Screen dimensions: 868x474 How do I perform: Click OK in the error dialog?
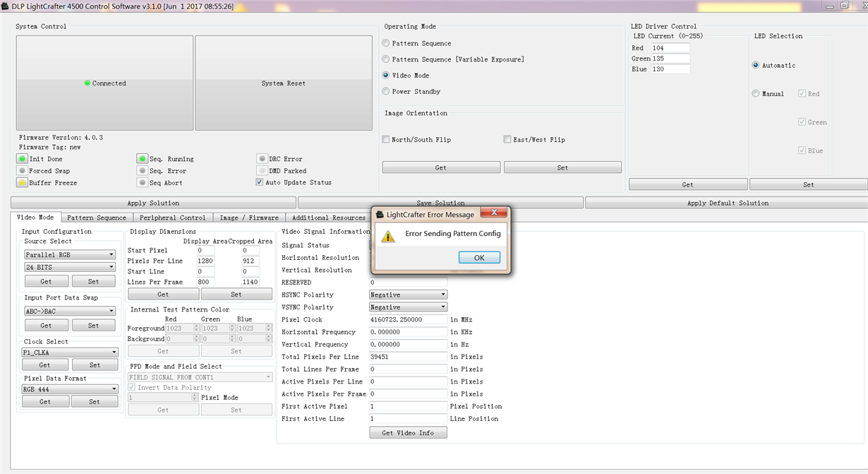pyautogui.click(x=479, y=258)
